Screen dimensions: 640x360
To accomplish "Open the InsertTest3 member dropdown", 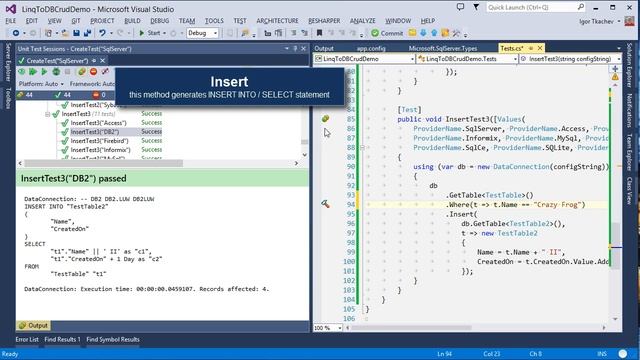I will point(570,59).
